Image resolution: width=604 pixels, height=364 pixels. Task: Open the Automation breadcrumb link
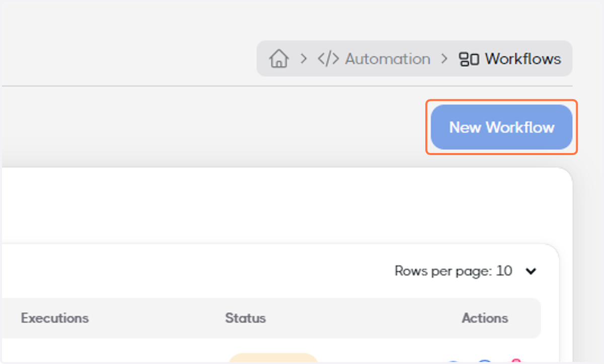point(388,59)
